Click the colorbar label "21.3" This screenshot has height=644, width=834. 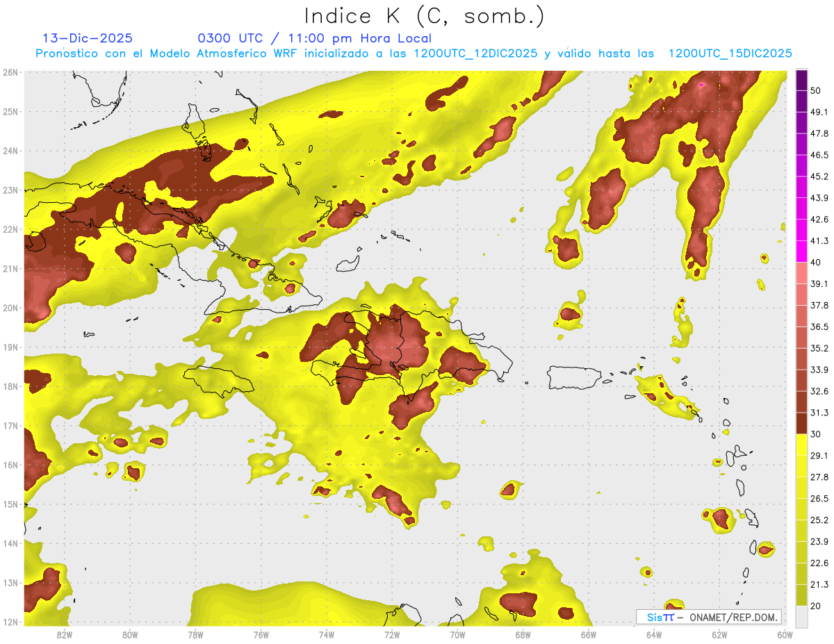coord(819,585)
